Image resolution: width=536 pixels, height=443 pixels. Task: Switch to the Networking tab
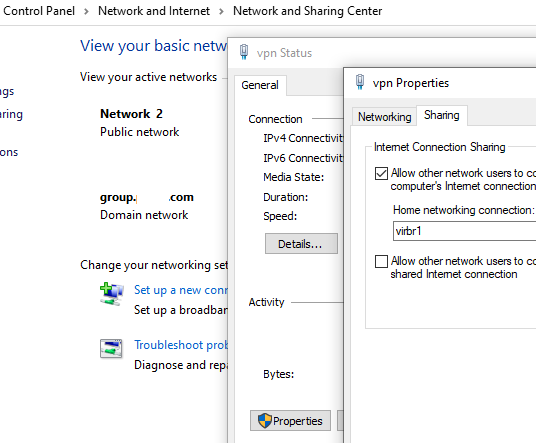385,117
